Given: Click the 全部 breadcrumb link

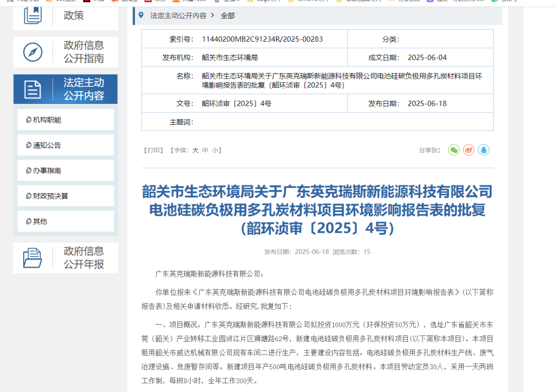Looking at the screenshot, I should 228,15.
